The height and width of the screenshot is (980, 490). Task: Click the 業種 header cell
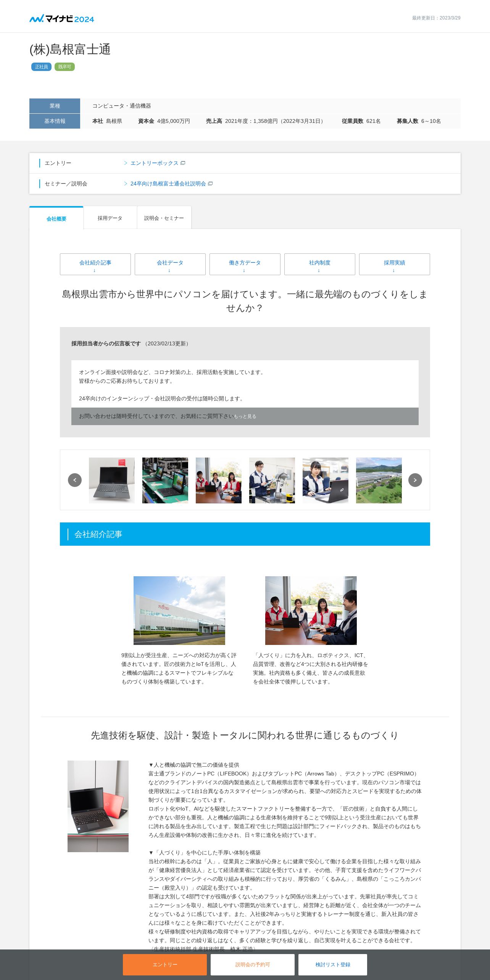coord(55,106)
